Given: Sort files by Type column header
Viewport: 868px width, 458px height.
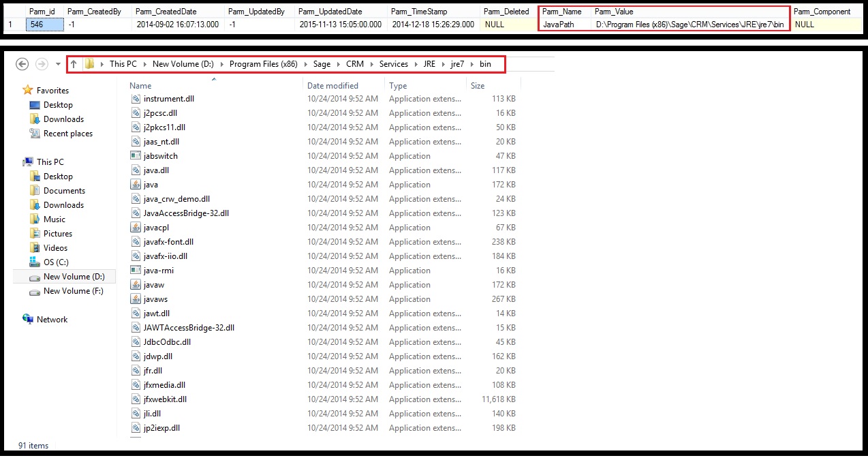Looking at the screenshot, I should pyautogui.click(x=398, y=86).
